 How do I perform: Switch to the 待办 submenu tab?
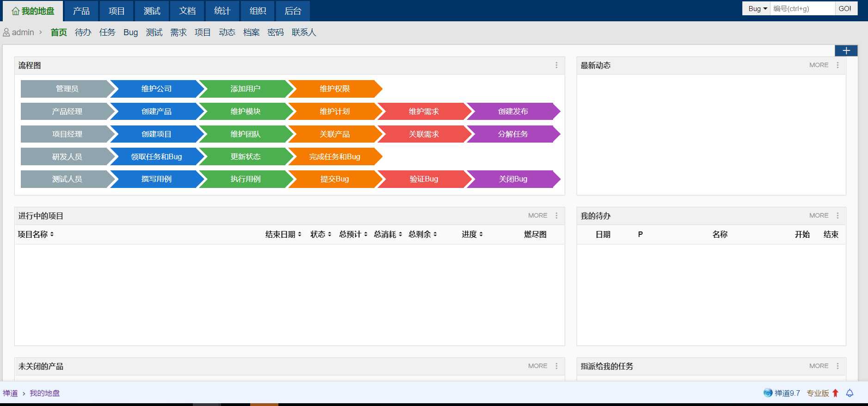[83, 32]
